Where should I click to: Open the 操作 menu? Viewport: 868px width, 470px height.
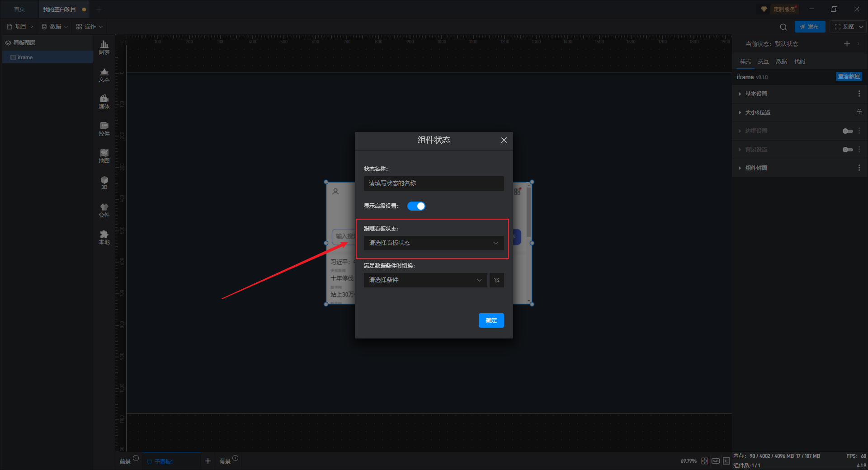(x=90, y=27)
